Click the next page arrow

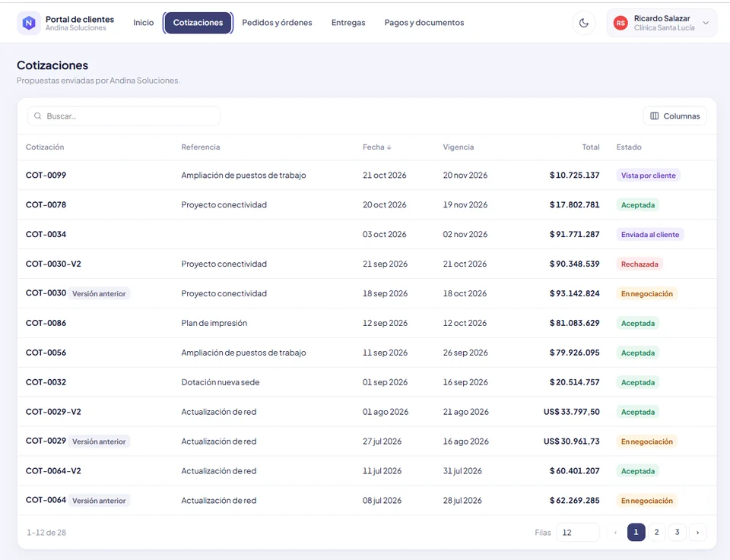pos(697,532)
